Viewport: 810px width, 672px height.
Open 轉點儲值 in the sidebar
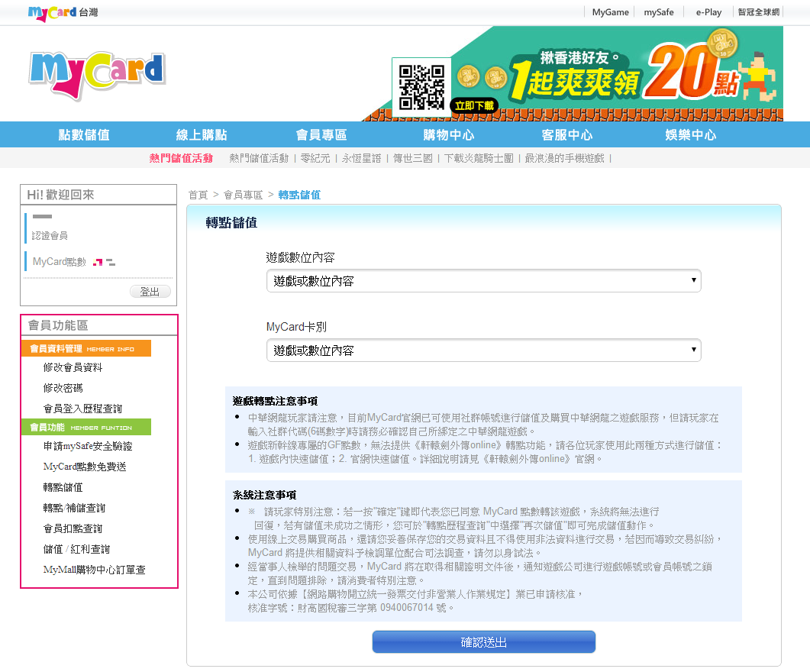[x=63, y=487]
